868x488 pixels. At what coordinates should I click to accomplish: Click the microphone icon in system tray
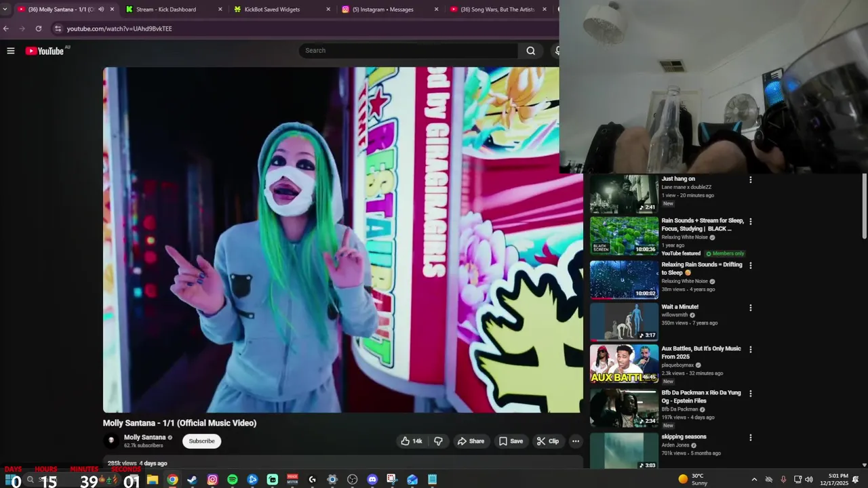tap(783, 480)
